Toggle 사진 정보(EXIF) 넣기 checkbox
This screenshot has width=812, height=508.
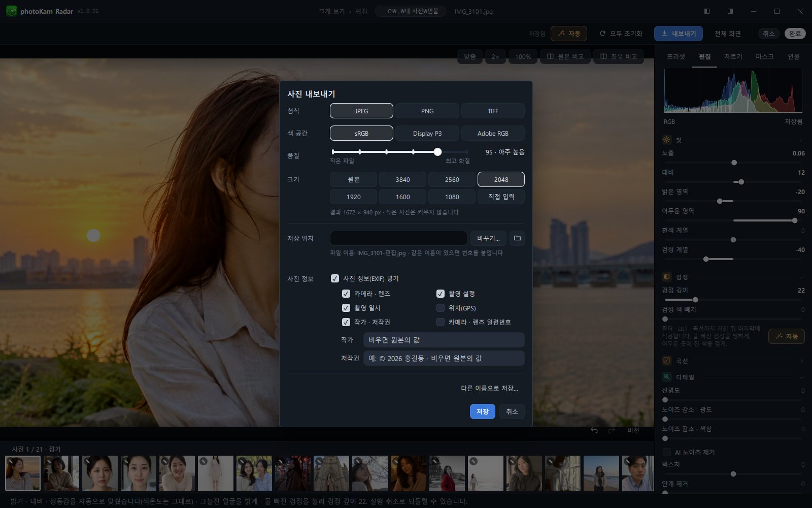pos(335,278)
